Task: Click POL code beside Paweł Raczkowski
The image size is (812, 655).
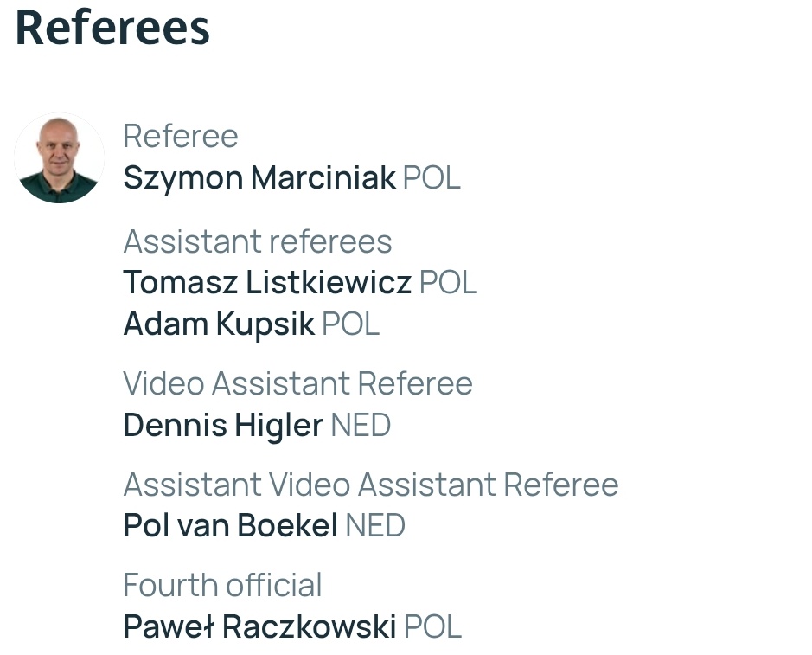Action: point(432,626)
